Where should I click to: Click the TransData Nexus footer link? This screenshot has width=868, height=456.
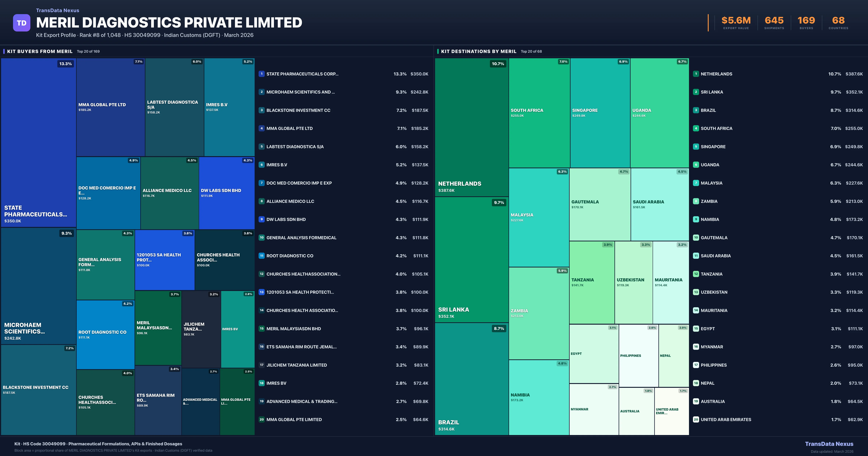click(x=829, y=444)
